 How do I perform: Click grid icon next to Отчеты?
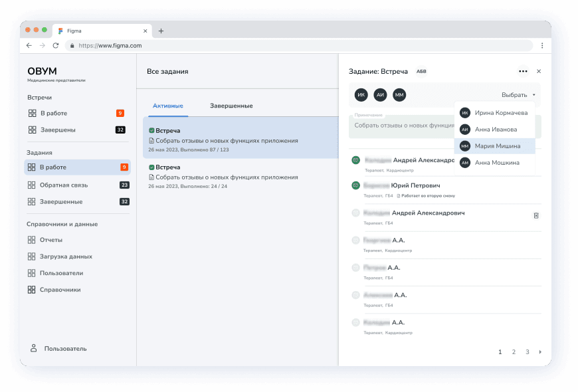click(x=32, y=240)
